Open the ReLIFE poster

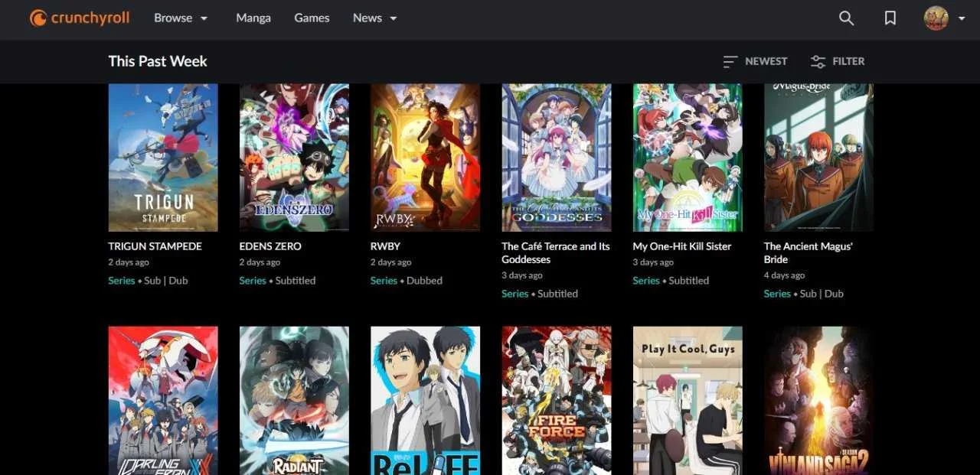(x=425, y=401)
